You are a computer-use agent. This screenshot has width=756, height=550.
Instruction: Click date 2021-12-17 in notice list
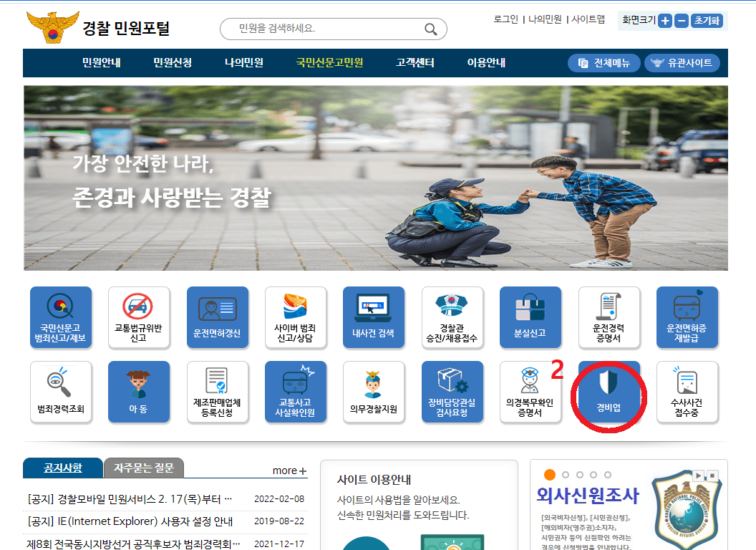point(279,544)
